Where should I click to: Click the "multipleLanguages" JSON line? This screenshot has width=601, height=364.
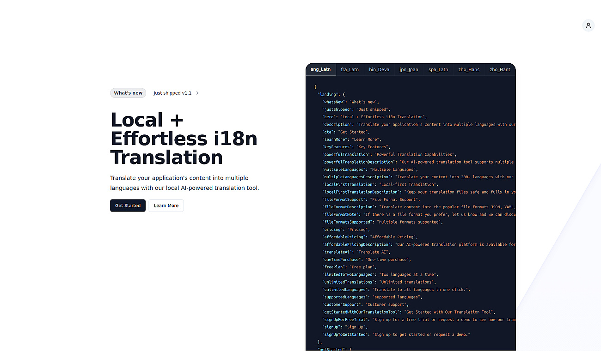click(371, 170)
